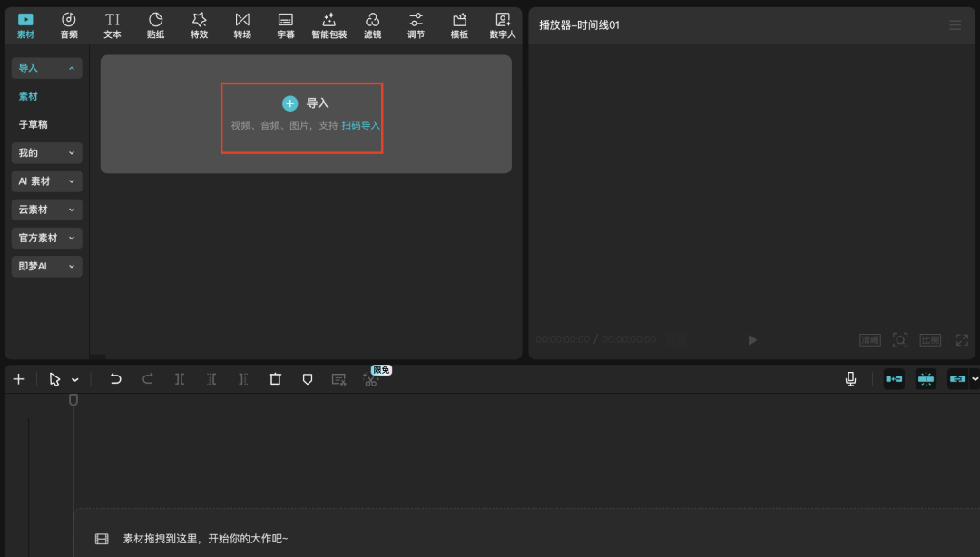Toggle the clip linkage button

coord(957,379)
